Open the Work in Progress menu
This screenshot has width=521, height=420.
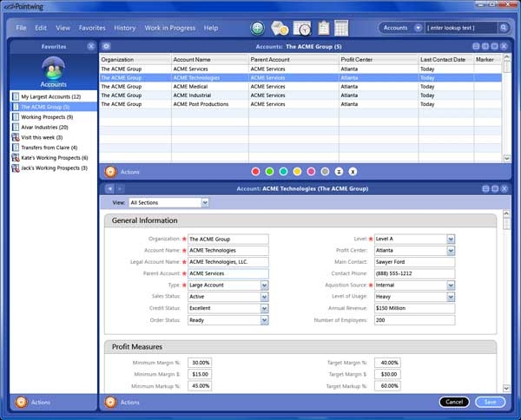point(169,28)
